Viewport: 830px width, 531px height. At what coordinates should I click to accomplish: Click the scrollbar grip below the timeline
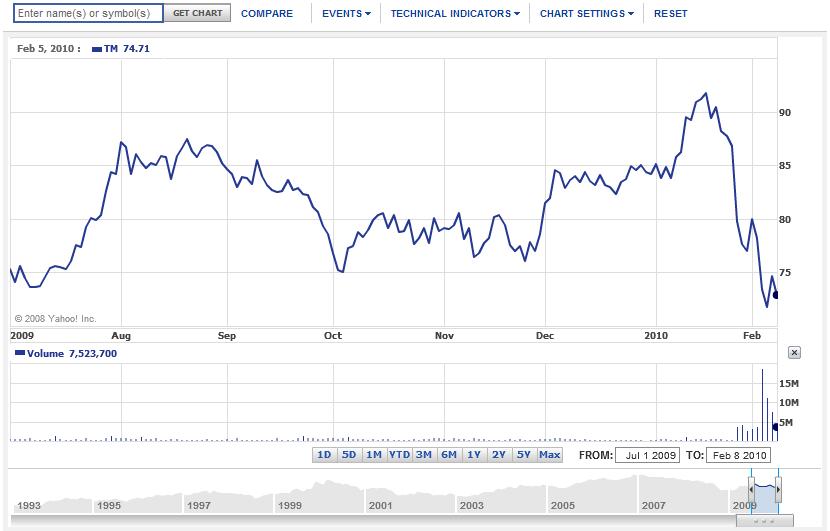pyautogui.click(x=764, y=520)
